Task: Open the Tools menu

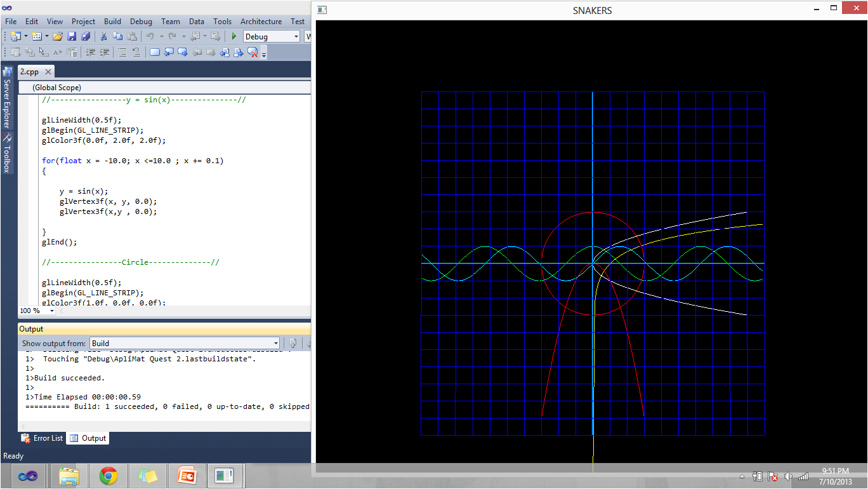Action: [x=223, y=21]
